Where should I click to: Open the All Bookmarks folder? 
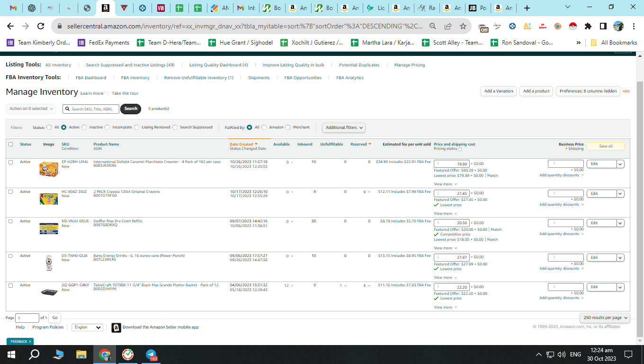point(614,43)
